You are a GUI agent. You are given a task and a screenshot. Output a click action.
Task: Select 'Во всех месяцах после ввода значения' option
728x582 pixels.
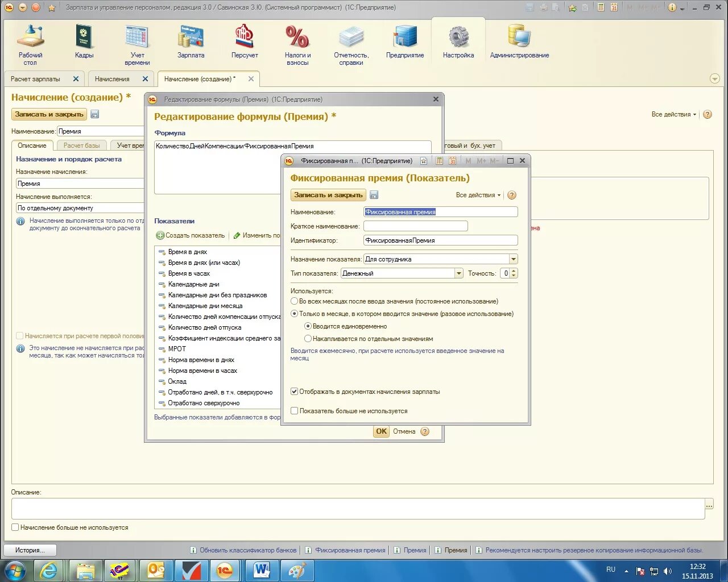pos(295,301)
